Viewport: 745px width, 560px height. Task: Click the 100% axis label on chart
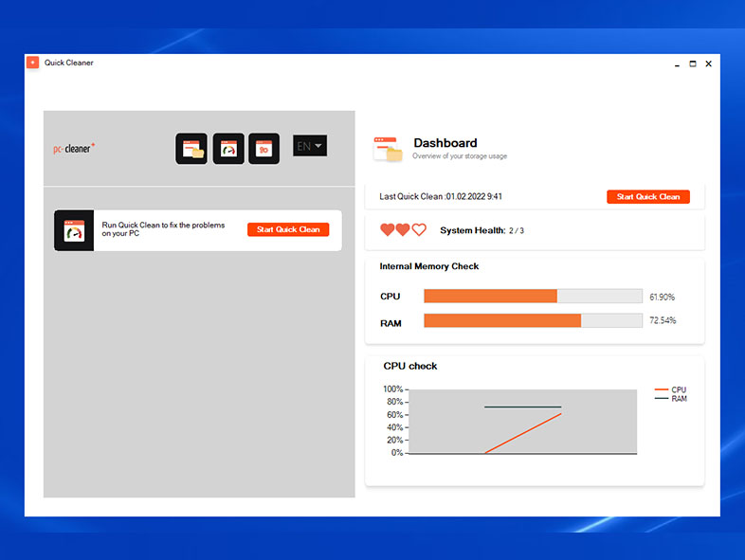tap(393, 389)
